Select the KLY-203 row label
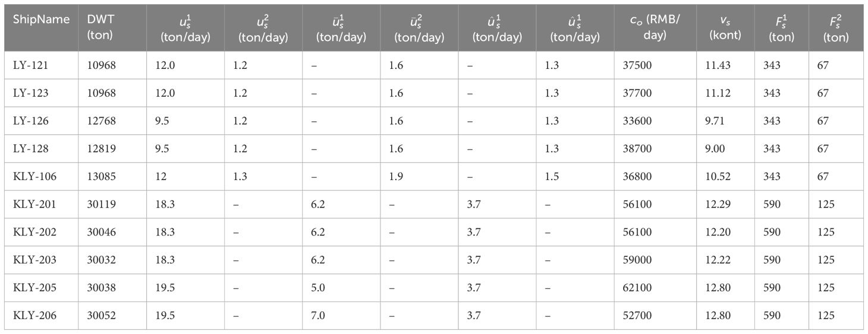868x334 pixels. tap(33, 260)
